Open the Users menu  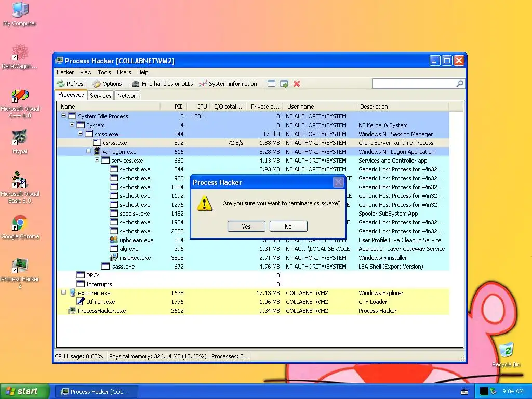tap(124, 72)
